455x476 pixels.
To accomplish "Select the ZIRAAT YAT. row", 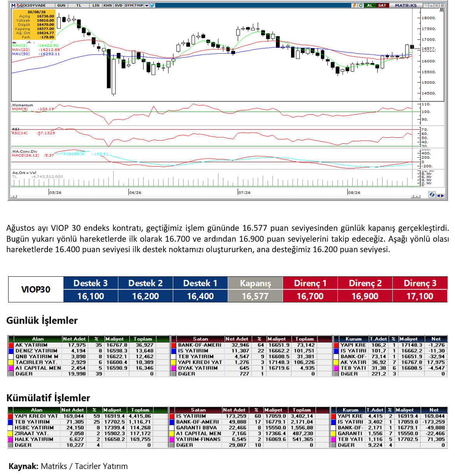I will [x=88, y=433].
